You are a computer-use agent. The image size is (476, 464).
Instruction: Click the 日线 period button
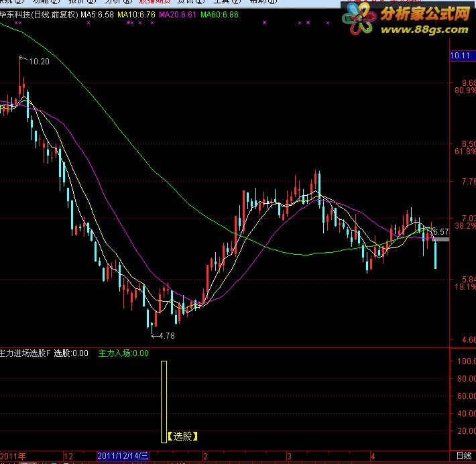464,456
